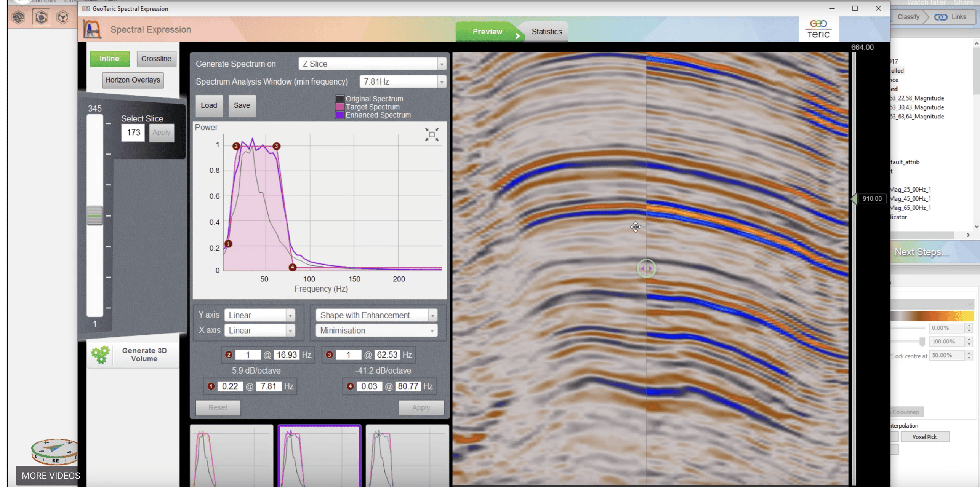
Task: Enable the lock centre at checkbox
Action: pos(892,356)
